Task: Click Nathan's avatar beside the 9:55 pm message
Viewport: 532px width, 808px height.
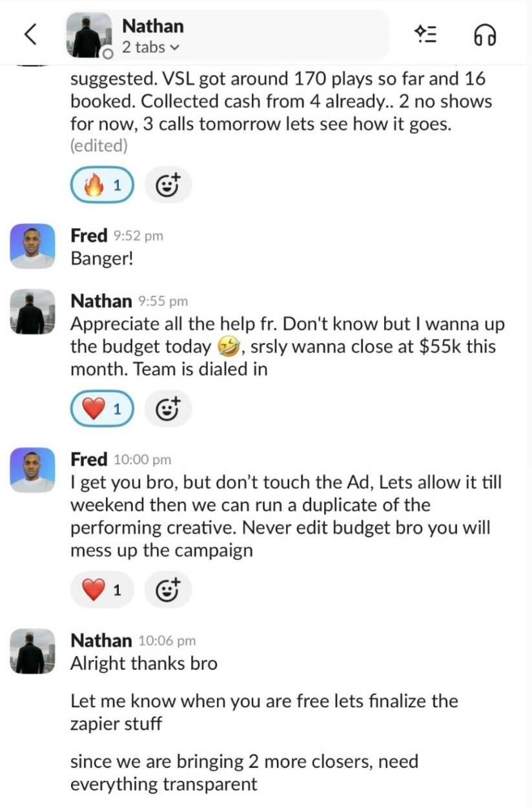Action: [x=32, y=310]
